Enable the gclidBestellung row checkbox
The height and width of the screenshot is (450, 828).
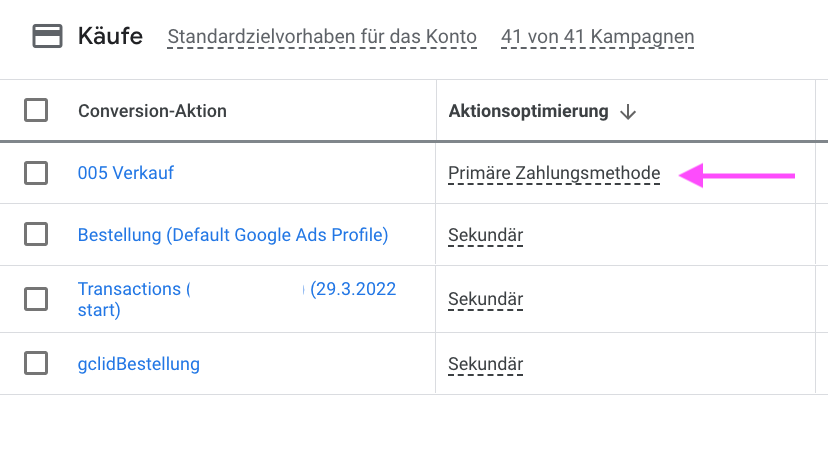point(36,363)
